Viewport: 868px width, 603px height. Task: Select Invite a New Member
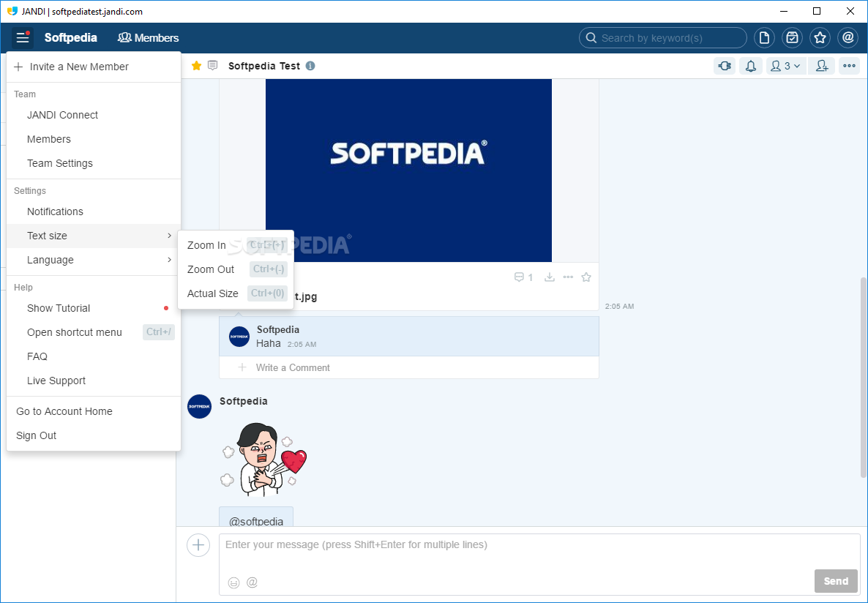click(x=94, y=67)
